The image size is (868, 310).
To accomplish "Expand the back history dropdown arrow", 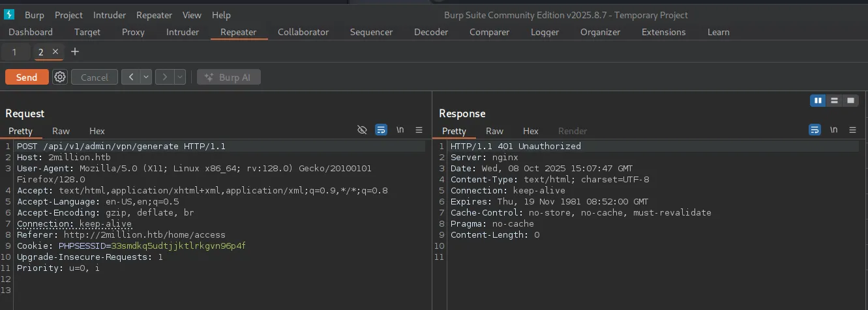I will tap(146, 77).
